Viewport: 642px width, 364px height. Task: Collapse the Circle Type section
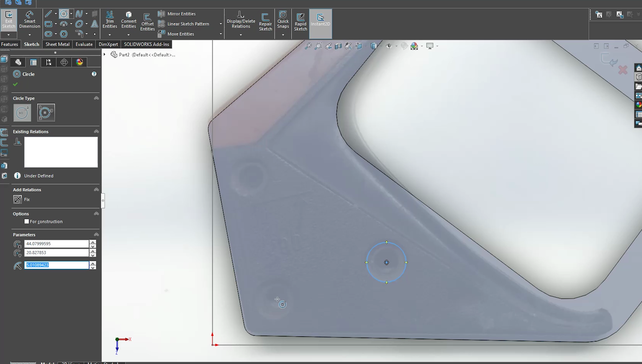[96, 98]
